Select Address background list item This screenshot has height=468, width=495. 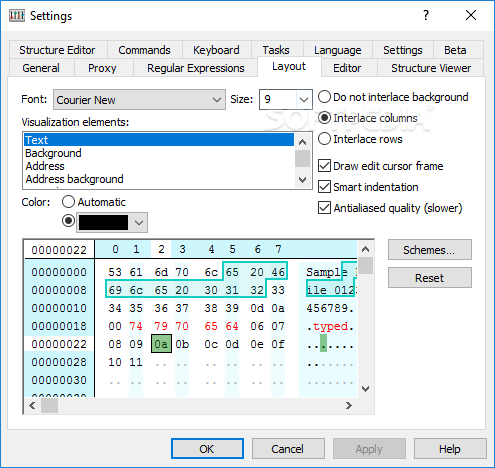[x=159, y=179]
